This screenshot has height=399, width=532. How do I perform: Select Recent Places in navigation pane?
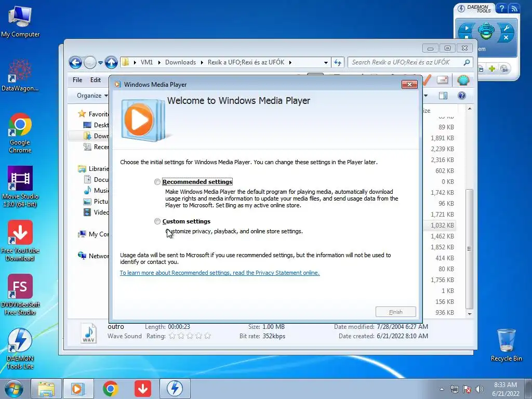coord(96,147)
